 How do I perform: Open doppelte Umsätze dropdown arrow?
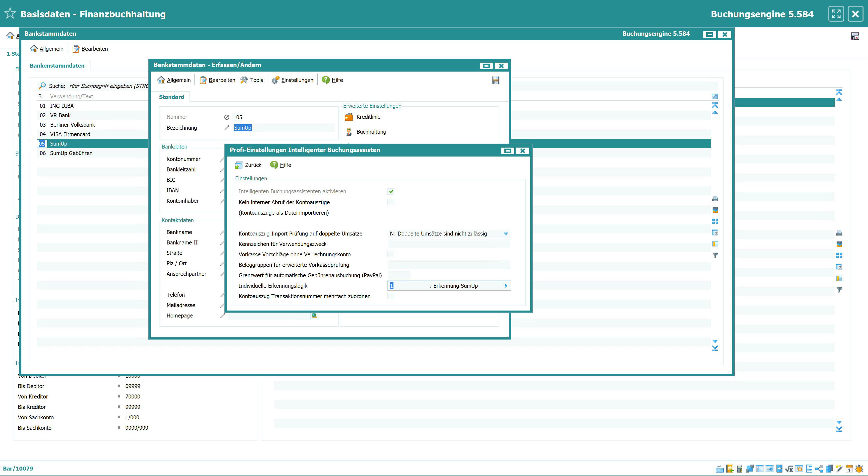click(506, 234)
